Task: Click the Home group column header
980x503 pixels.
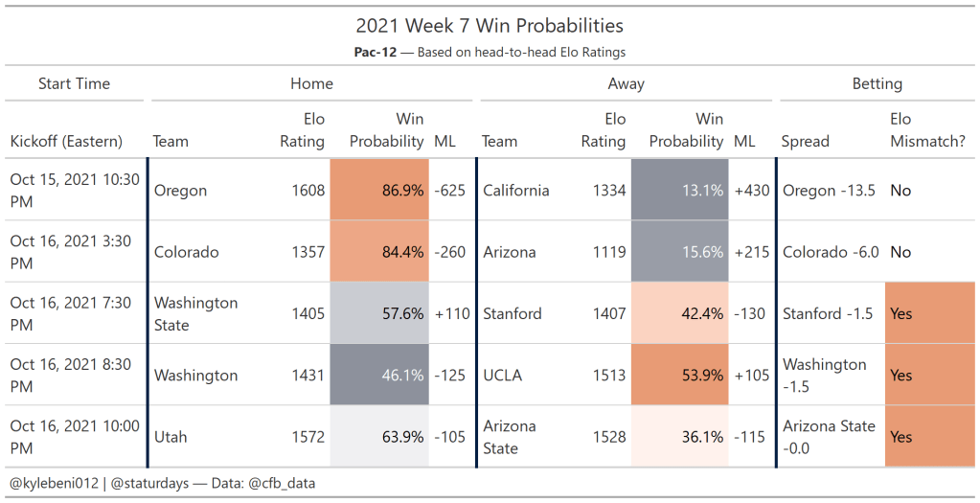Action: 311,83
